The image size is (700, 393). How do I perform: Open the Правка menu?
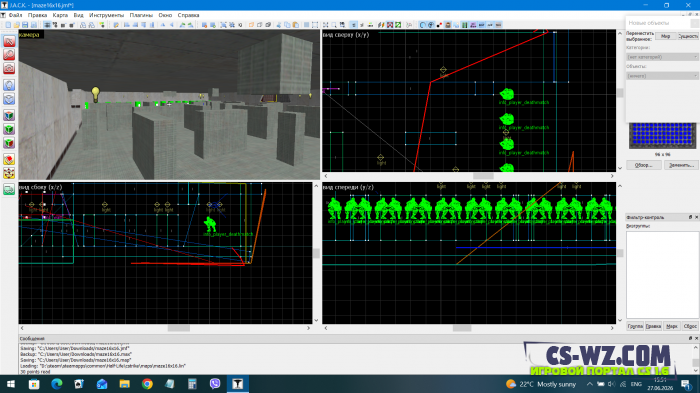(38, 15)
